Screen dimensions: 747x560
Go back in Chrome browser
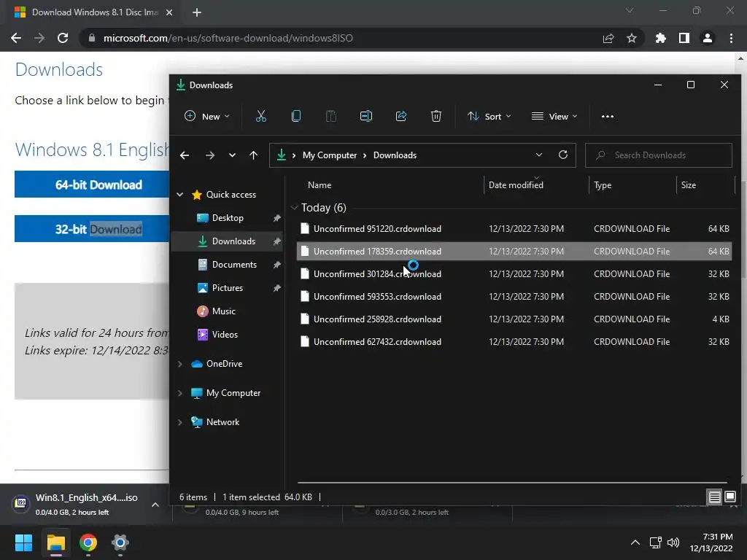click(16, 38)
